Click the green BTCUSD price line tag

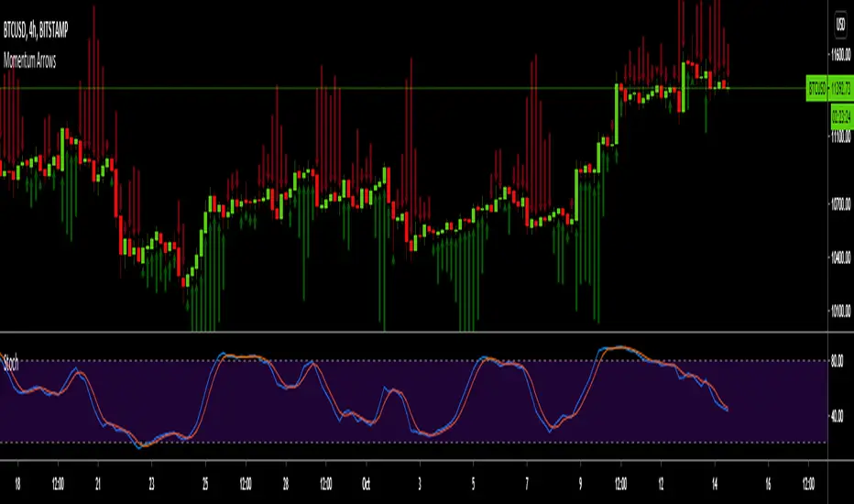[816, 88]
